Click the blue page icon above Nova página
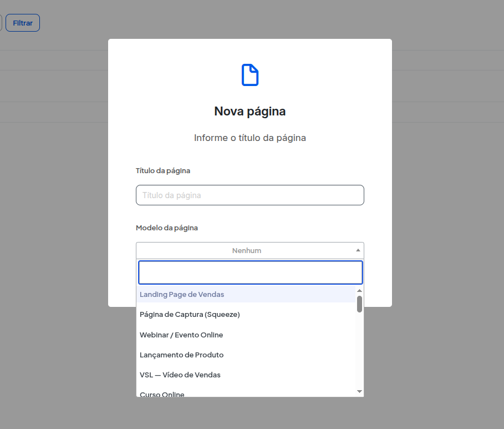The width and height of the screenshot is (504, 429). (250, 75)
